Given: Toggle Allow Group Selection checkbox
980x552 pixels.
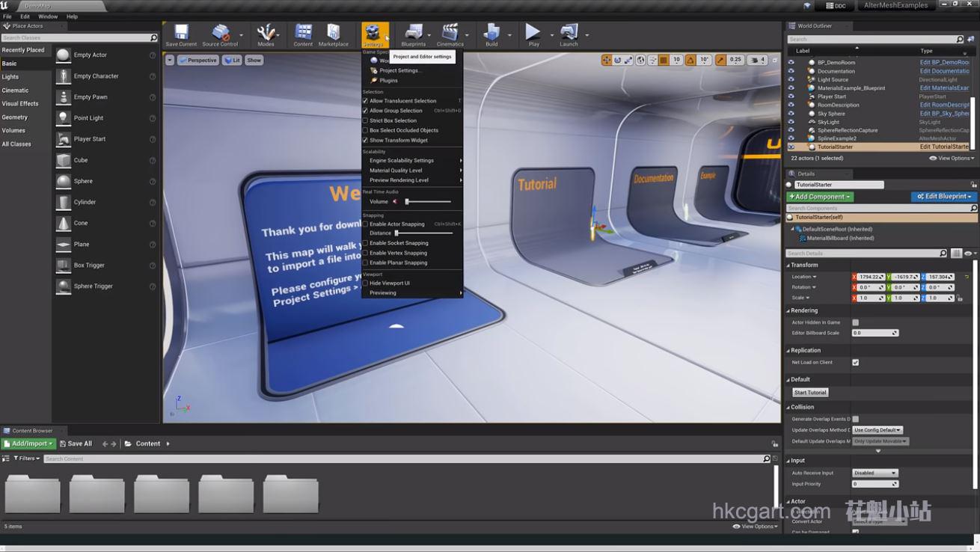Looking at the screenshot, I should click(365, 111).
